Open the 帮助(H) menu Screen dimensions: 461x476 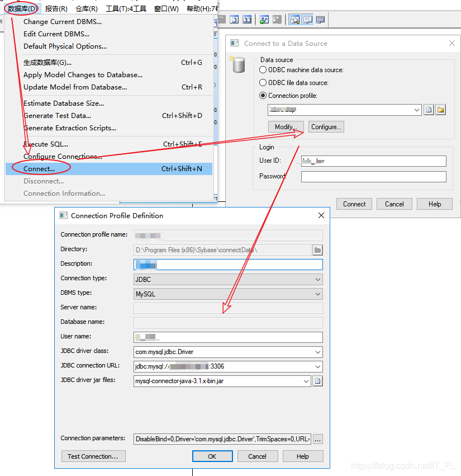click(202, 8)
